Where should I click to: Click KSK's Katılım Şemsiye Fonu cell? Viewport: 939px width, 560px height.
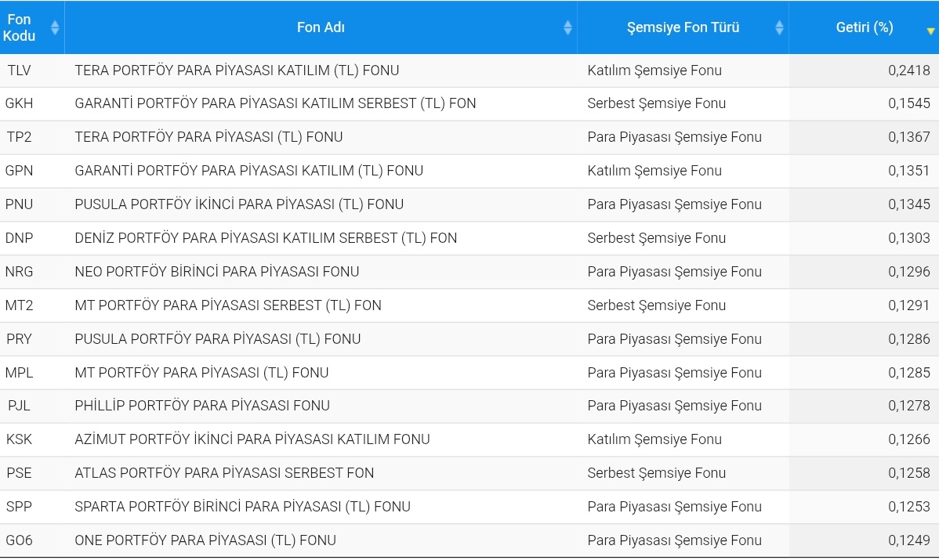(x=654, y=439)
